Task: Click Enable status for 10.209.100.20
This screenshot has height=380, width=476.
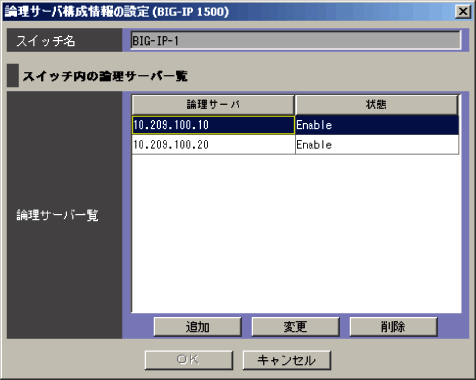Action: [x=377, y=145]
